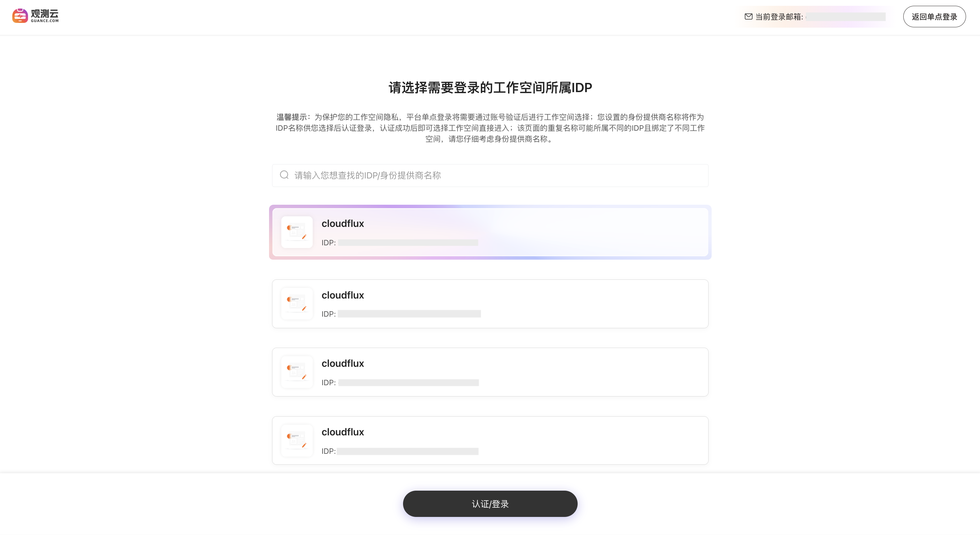Select the second cloudflux IDP card
Screen dimensions: 980x535
coord(490,304)
